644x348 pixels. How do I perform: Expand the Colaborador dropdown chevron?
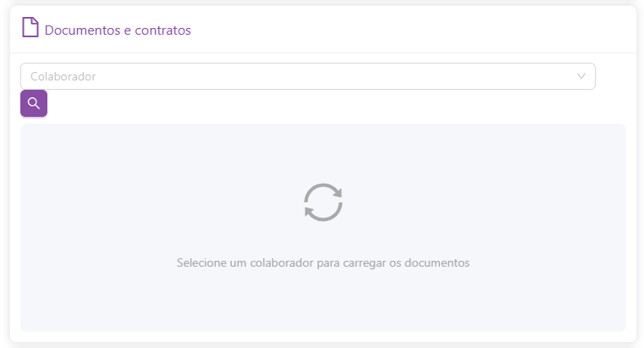pos(581,76)
